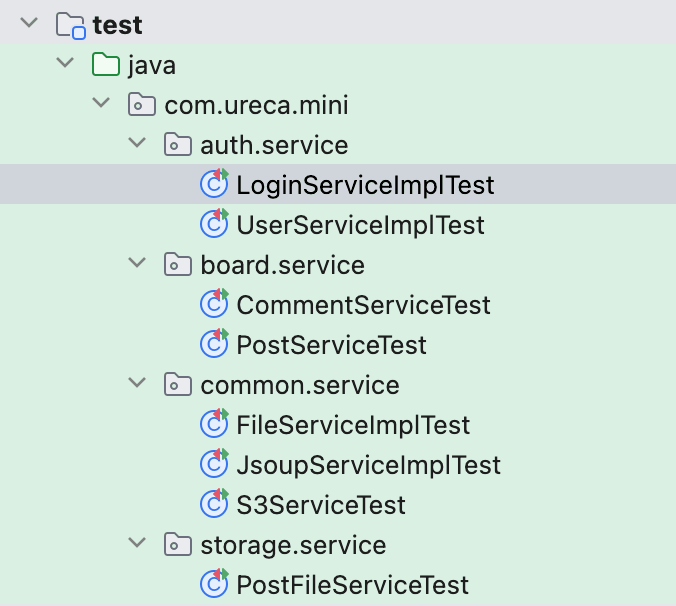
Task: Collapse the board.service package
Action: (x=137, y=264)
